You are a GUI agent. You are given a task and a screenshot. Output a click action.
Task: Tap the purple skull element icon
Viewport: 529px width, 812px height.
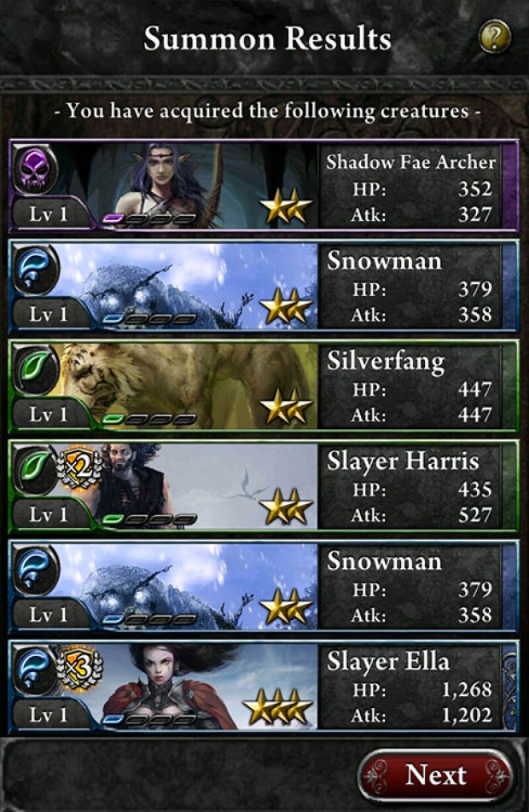[x=35, y=170]
